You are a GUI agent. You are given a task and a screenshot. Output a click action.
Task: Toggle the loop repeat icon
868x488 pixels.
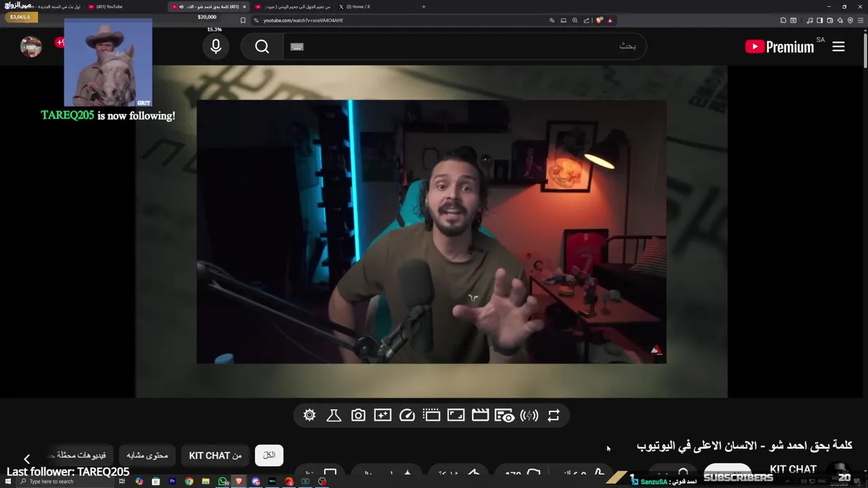553,415
